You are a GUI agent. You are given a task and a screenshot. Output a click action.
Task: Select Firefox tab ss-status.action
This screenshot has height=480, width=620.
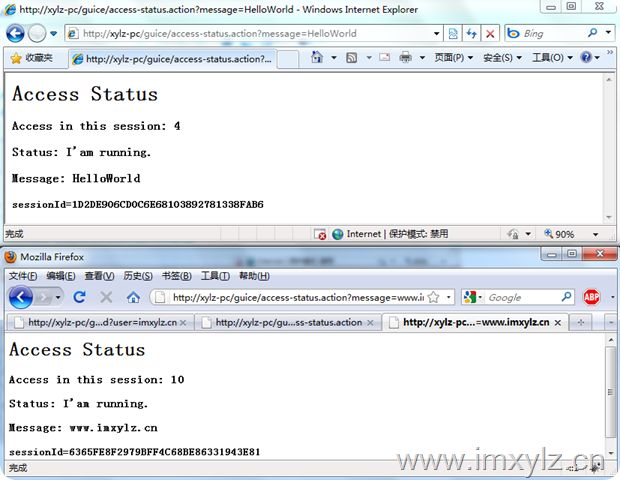(288, 323)
